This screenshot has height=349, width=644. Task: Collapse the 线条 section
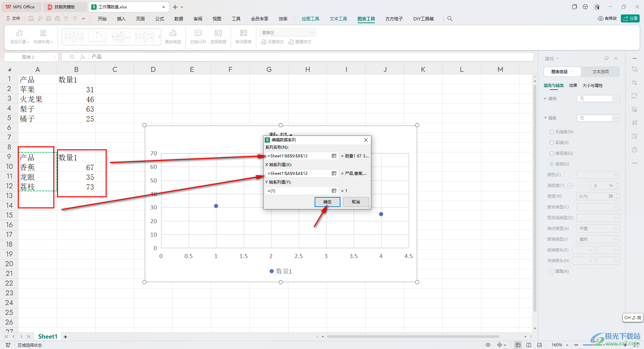[545, 118]
